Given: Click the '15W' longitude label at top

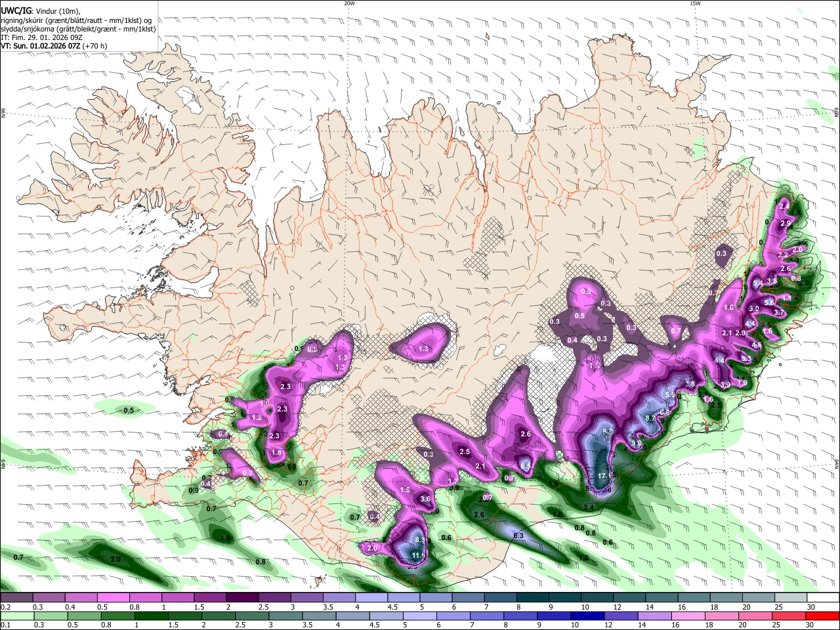Looking at the screenshot, I should click(x=695, y=3).
